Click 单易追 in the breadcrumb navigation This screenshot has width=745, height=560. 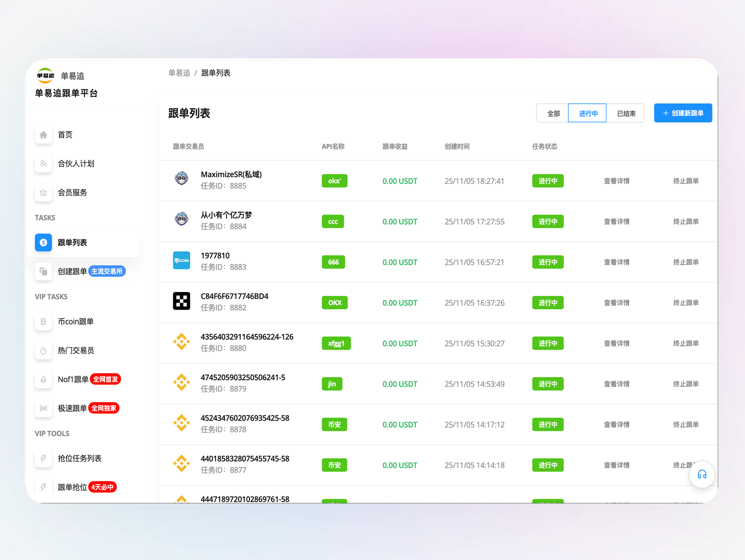pyautogui.click(x=179, y=72)
